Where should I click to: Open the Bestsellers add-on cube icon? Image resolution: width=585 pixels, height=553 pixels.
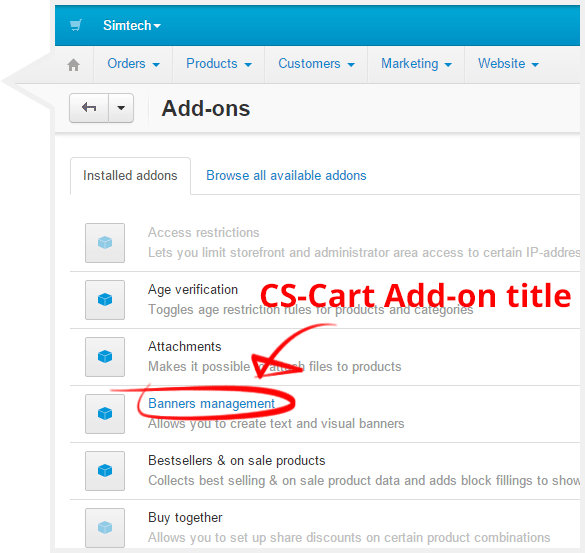pyautogui.click(x=105, y=471)
